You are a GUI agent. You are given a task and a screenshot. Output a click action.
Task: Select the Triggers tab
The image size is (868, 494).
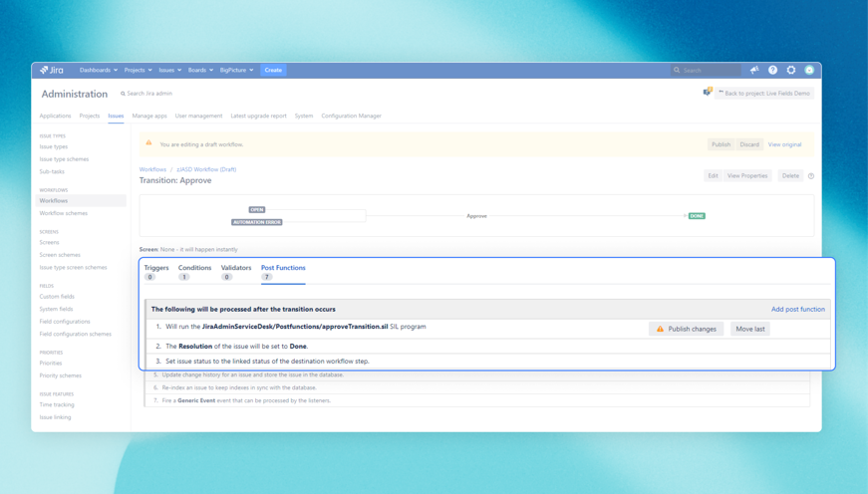pyautogui.click(x=156, y=268)
